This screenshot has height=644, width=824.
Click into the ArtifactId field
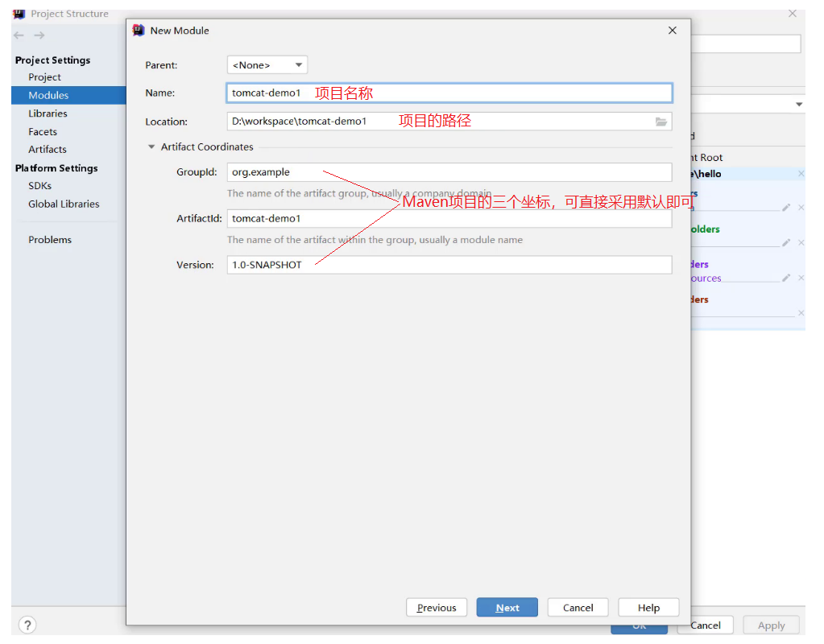pyautogui.click(x=449, y=218)
